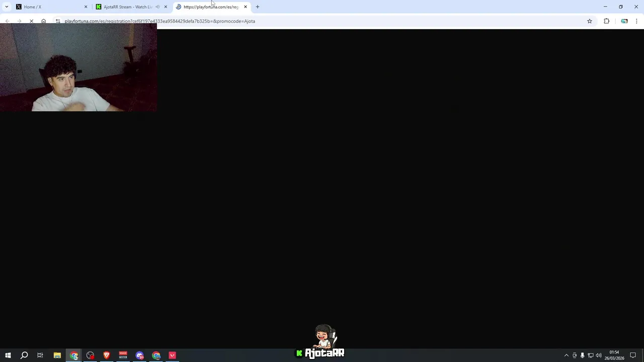Open a new browser tab

tap(258, 7)
